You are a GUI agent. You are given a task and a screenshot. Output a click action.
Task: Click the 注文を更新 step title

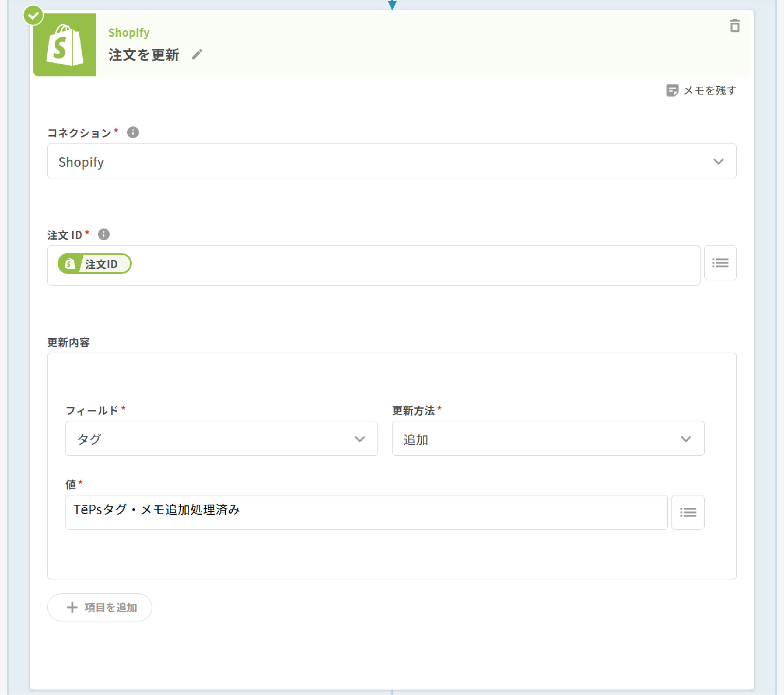click(x=144, y=55)
